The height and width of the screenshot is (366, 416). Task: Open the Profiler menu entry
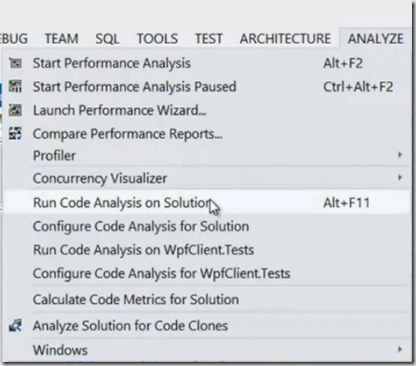pyautogui.click(x=206, y=155)
